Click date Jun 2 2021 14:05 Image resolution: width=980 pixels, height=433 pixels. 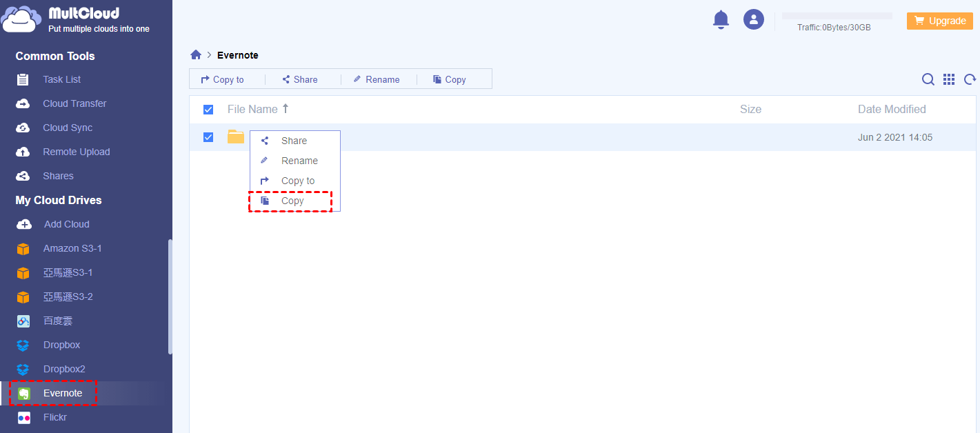(x=895, y=137)
